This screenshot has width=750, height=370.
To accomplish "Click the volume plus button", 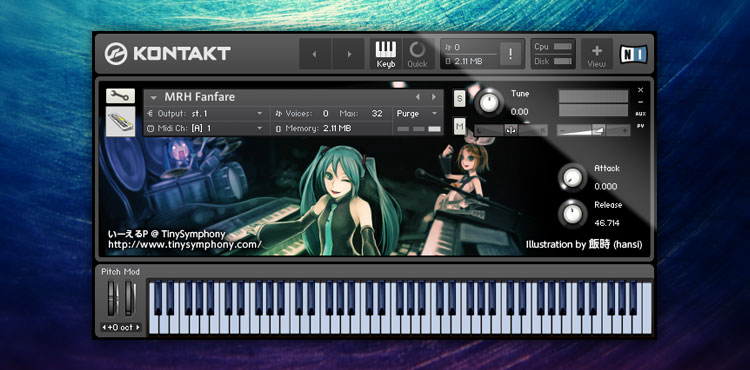I will click(624, 130).
